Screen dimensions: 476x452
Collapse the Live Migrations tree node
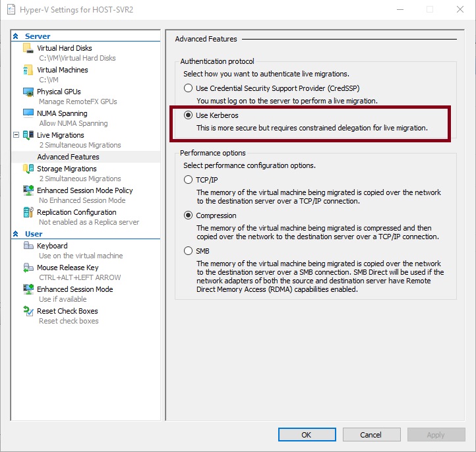point(16,135)
